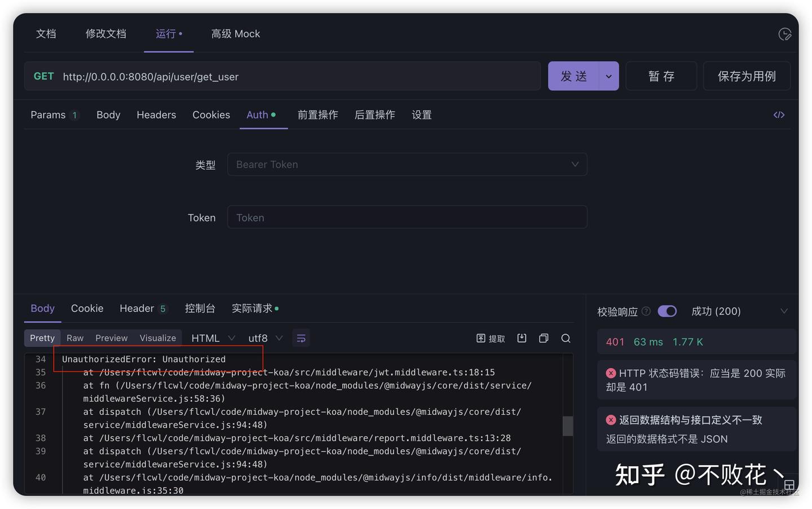This screenshot has width=812, height=509.
Task: Toggle word wrap icon in response toolbar
Action: 301,338
